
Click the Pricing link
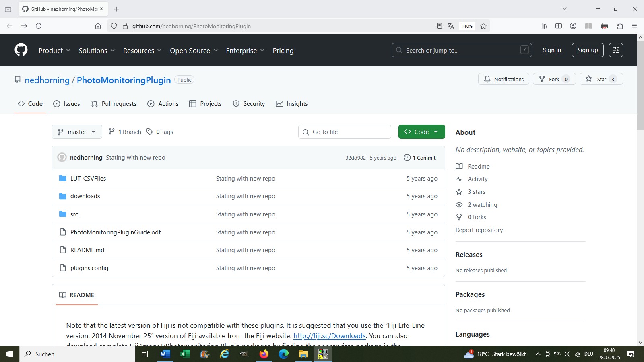283,51
